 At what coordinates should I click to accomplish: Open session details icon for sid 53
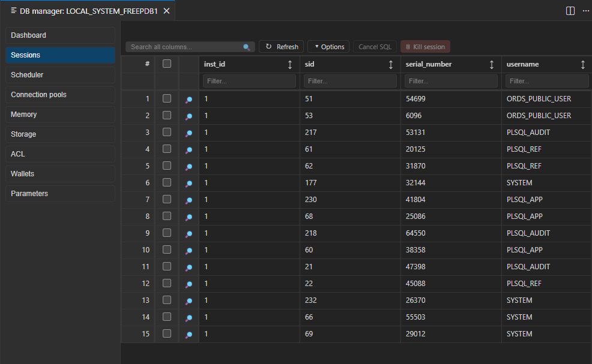(x=189, y=116)
